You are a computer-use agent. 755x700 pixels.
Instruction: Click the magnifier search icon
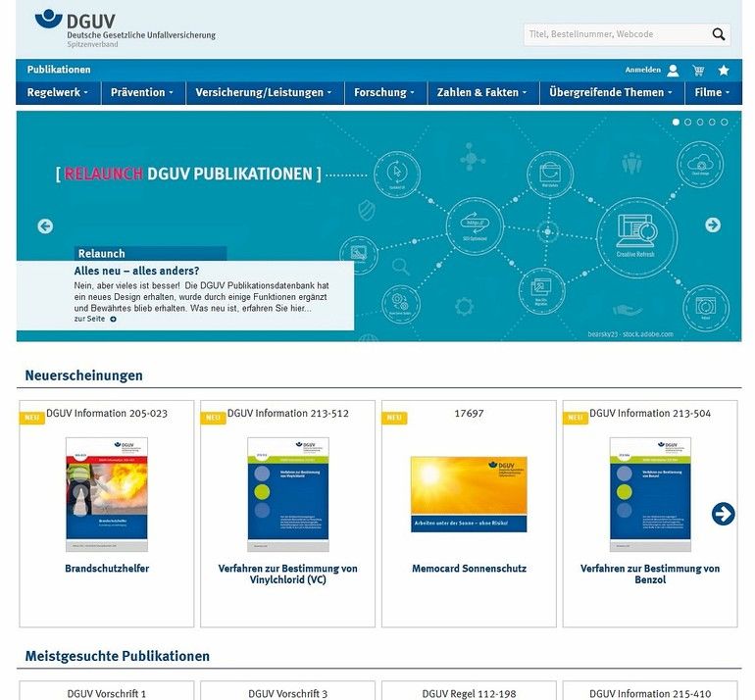pyautogui.click(x=719, y=34)
